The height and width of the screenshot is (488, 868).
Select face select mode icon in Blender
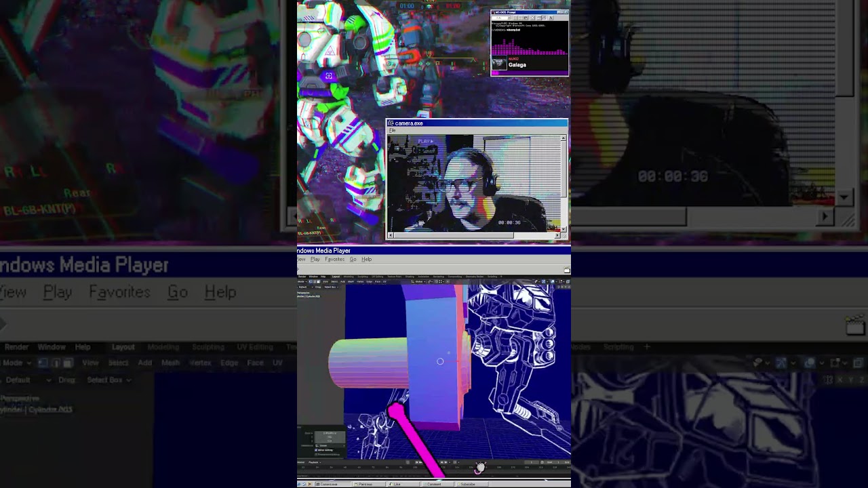pos(319,281)
